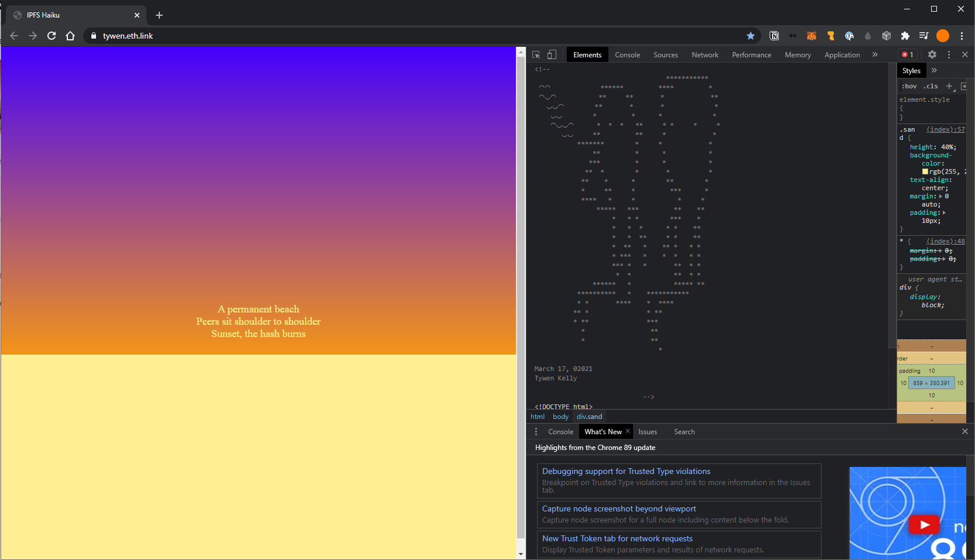Add new style rule with plus icon
The image size is (975, 560).
(x=949, y=86)
